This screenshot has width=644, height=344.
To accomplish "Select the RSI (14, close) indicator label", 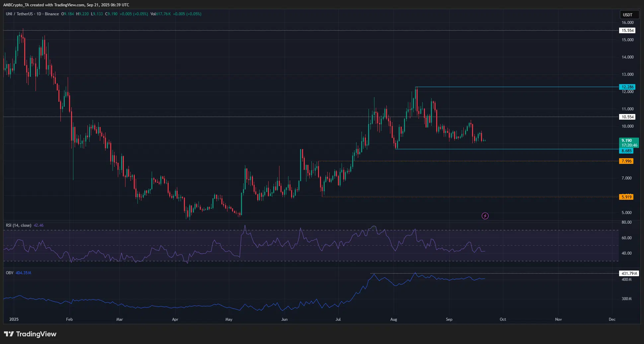I will tap(19, 225).
